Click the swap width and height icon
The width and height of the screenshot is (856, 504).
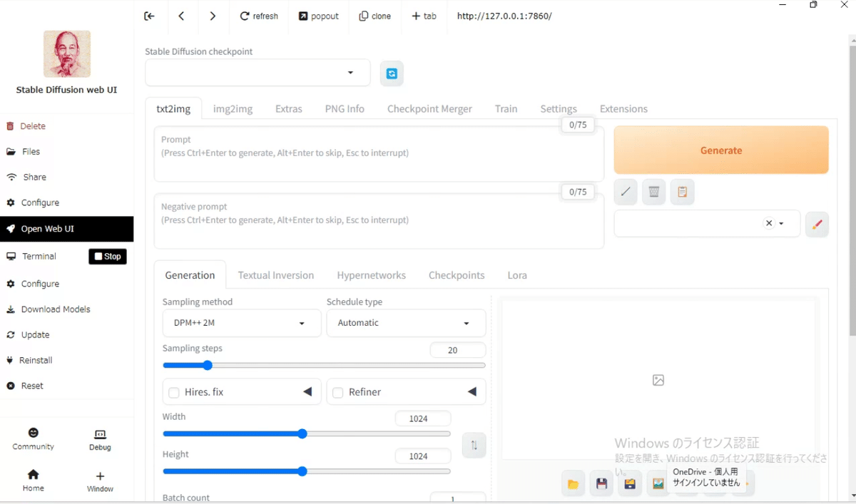[x=474, y=445]
